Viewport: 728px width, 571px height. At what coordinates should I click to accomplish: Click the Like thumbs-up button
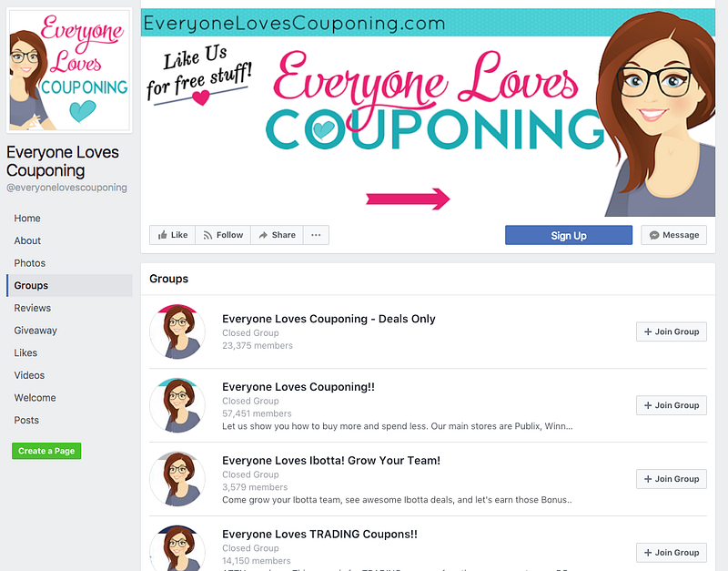tap(172, 235)
